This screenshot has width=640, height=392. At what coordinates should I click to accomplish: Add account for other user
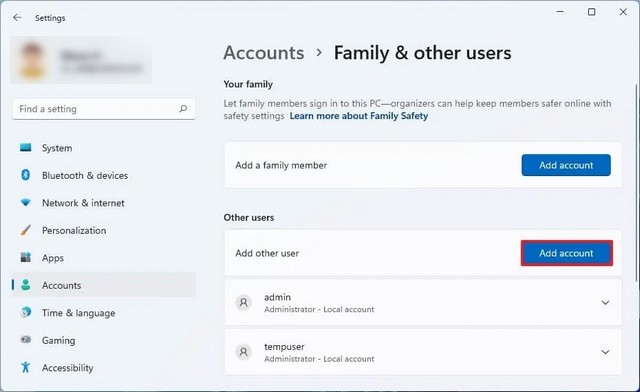click(567, 253)
